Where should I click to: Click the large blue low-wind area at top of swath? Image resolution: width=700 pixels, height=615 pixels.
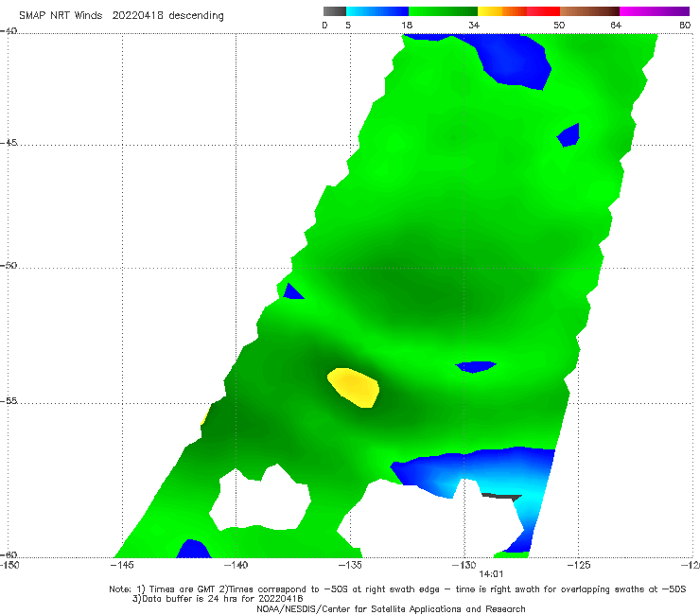pos(514,61)
